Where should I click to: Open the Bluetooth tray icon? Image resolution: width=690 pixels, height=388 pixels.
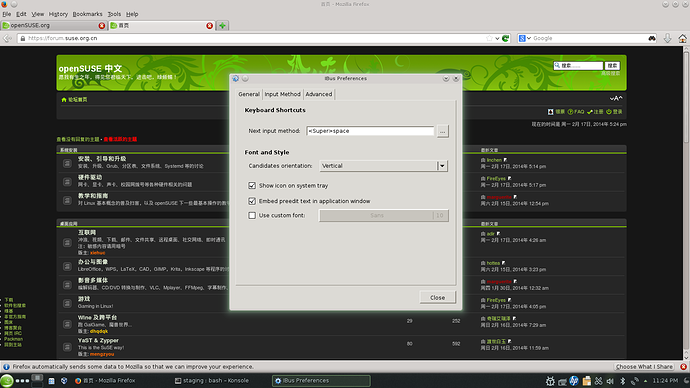point(622,381)
